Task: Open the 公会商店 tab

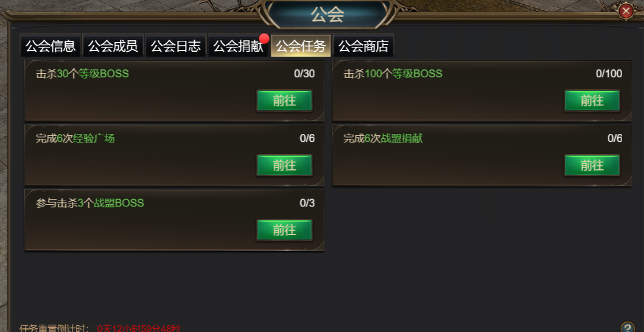Action: pos(363,46)
